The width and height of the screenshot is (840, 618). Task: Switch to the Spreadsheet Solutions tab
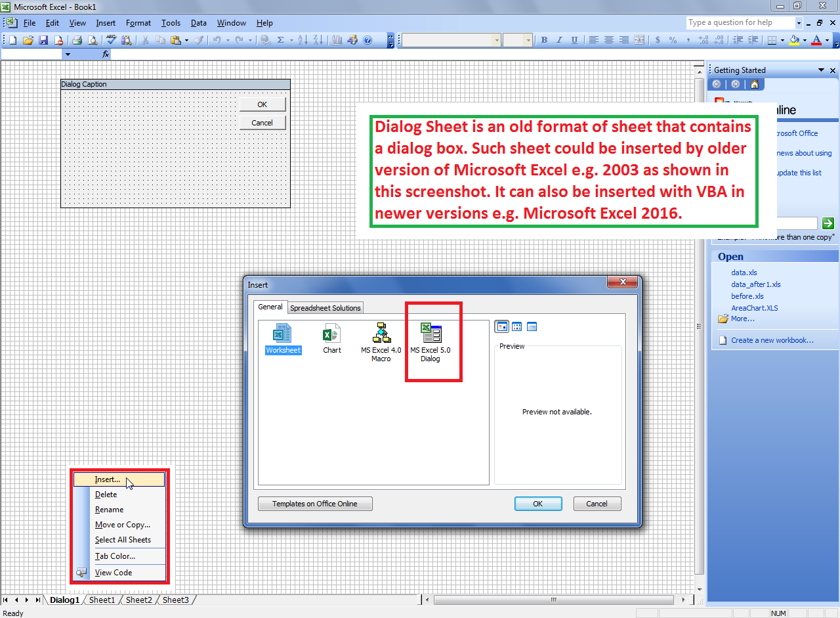pyautogui.click(x=325, y=308)
